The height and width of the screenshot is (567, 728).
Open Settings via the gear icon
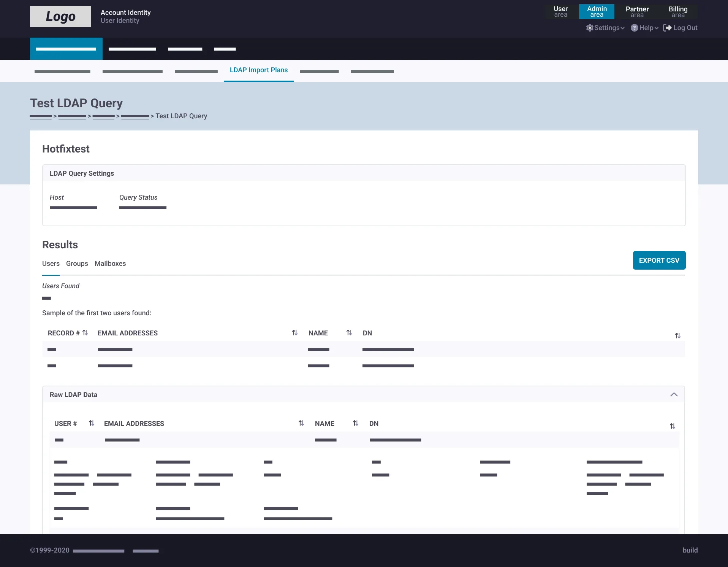tap(590, 28)
